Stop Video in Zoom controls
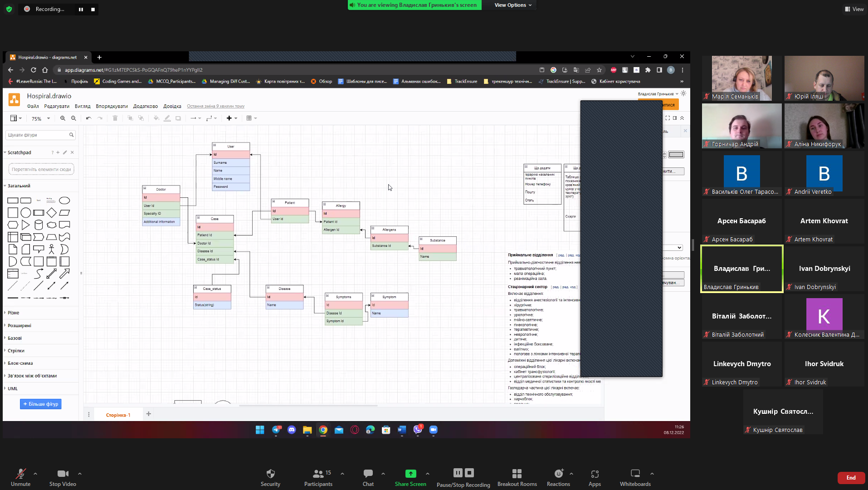Viewport: 868px width, 490px height. pyautogui.click(x=63, y=478)
